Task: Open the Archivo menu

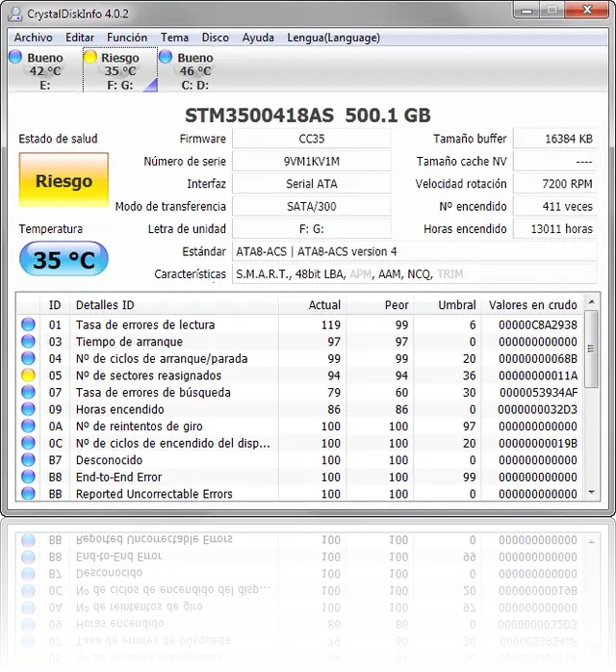Action: (33, 38)
